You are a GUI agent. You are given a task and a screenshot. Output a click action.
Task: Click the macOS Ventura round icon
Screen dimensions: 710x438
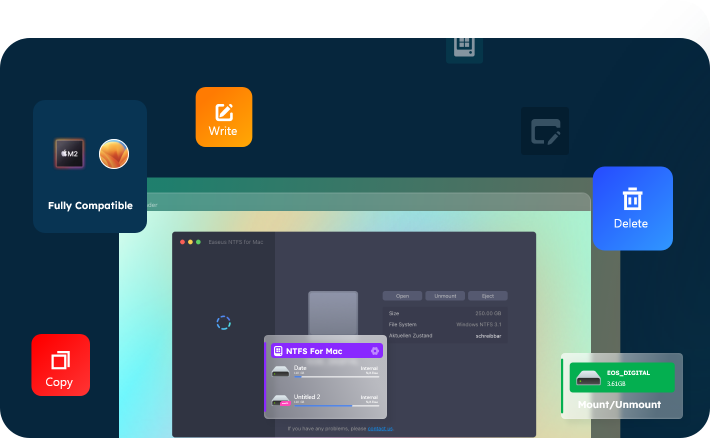tap(114, 154)
